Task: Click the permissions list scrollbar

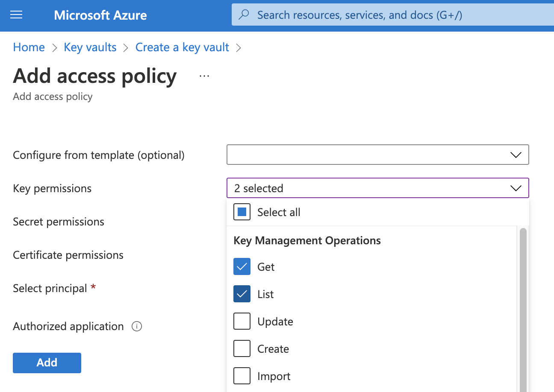Action: [x=523, y=310]
